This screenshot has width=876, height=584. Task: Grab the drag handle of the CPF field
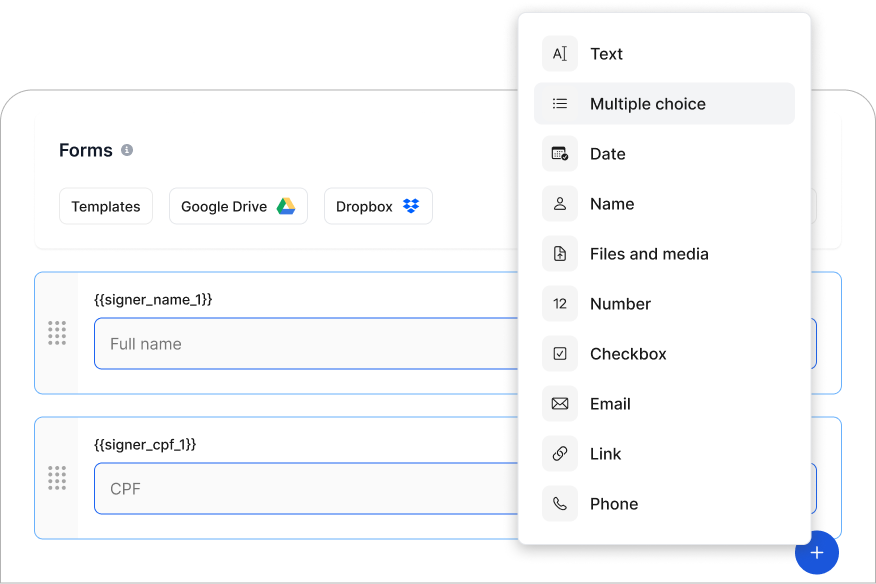(57, 478)
